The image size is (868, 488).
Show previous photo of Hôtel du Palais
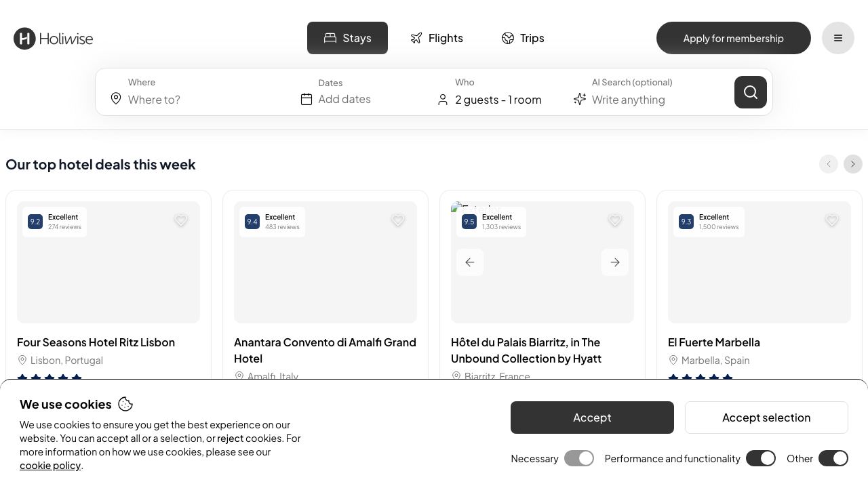point(470,262)
